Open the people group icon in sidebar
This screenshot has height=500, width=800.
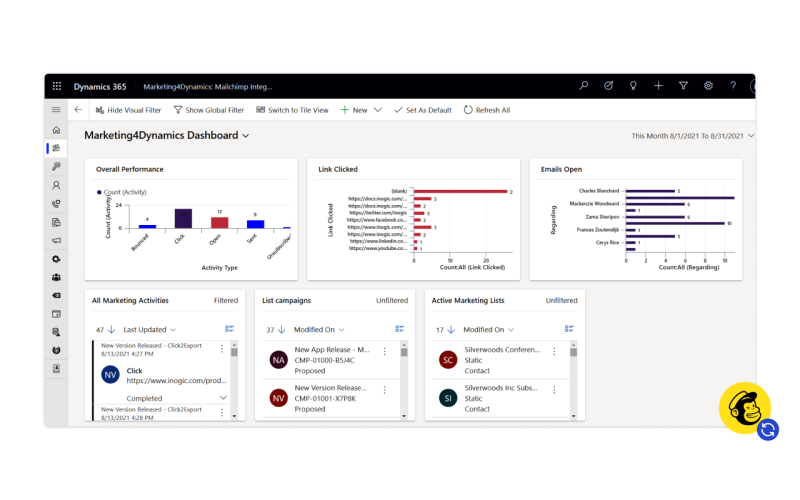point(56,277)
